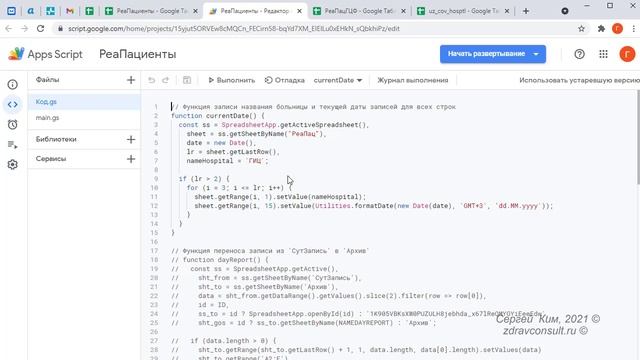The image size is (640, 360).
Task: Place cursor on nameHospital line 7
Action: pyautogui.click(x=227, y=161)
